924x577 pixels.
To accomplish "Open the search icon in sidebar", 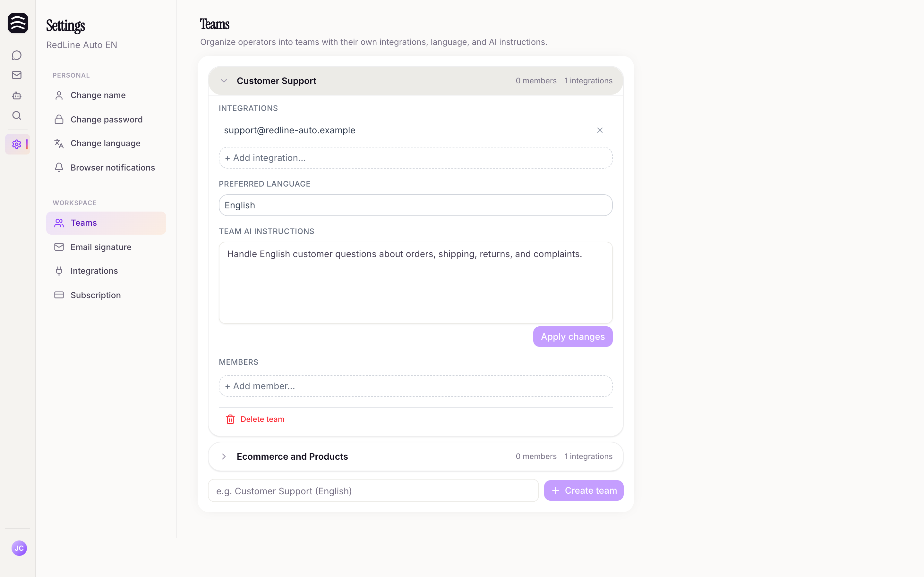I will coord(16,115).
